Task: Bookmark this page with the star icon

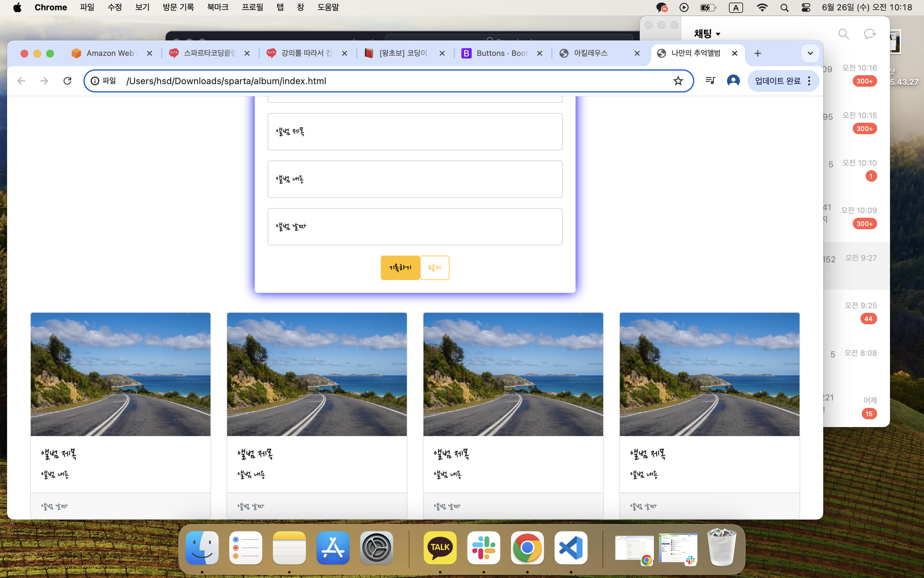Action: [x=678, y=81]
